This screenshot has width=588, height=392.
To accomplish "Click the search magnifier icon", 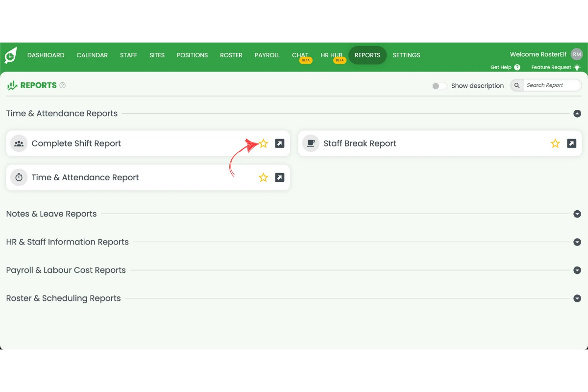I will point(517,85).
